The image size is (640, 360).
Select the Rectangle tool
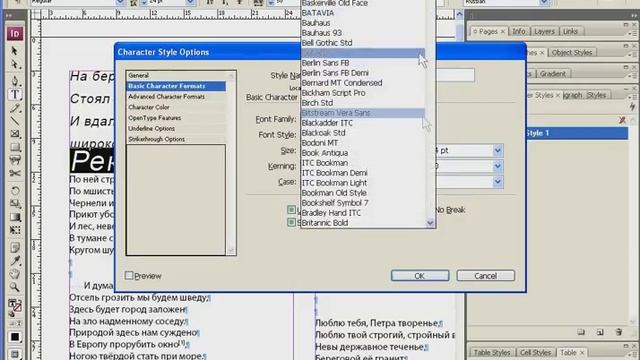15,147
